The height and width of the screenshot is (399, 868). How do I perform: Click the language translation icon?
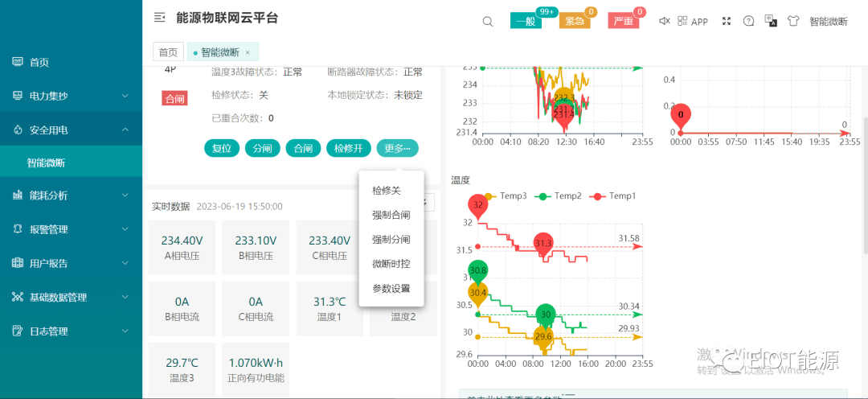[771, 21]
